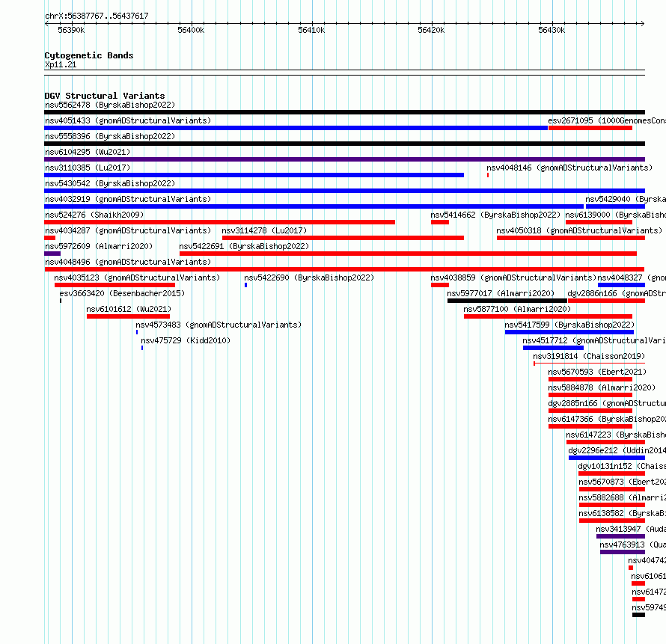Select the nsv6104295 (Wu2021) label

pyautogui.click(x=88, y=152)
